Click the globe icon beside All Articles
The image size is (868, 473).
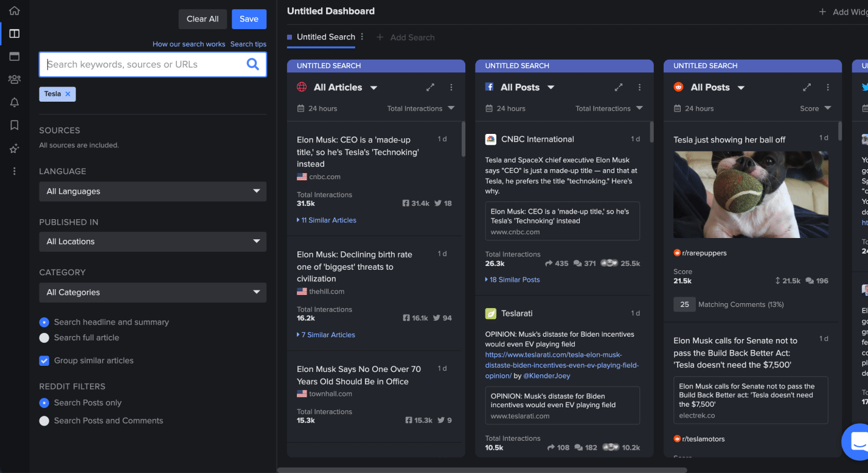click(x=302, y=87)
